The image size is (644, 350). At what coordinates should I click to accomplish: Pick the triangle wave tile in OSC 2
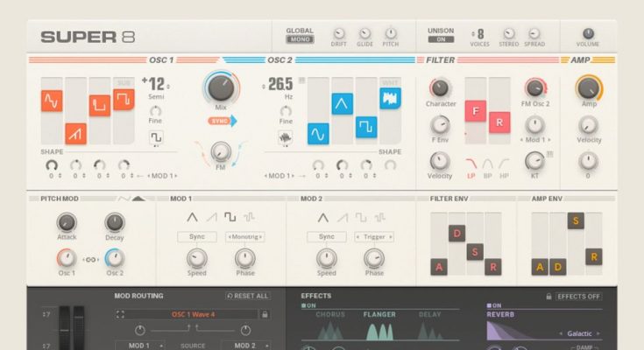click(342, 104)
